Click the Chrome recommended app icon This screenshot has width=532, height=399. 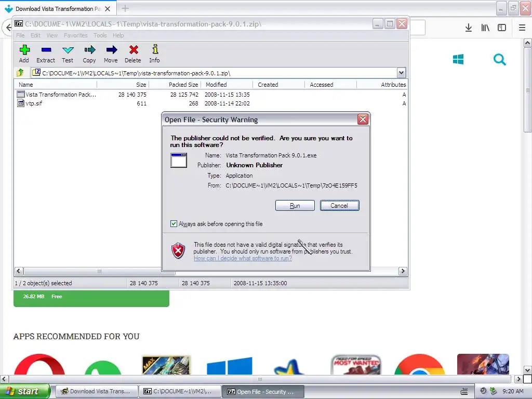pyautogui.click(x=419, y=364)
